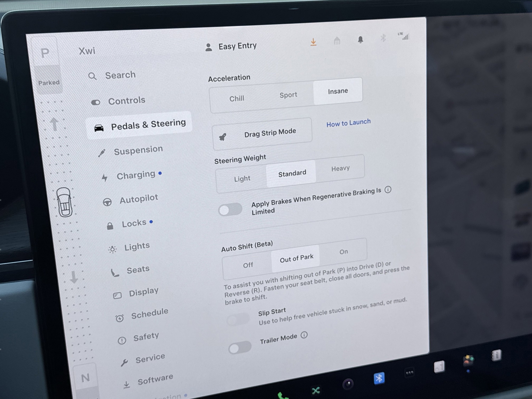The height and width of the screenshot is (399, 532).
Task: Tap the HomeLink garage icon
Action: click(x=337, y=41)
